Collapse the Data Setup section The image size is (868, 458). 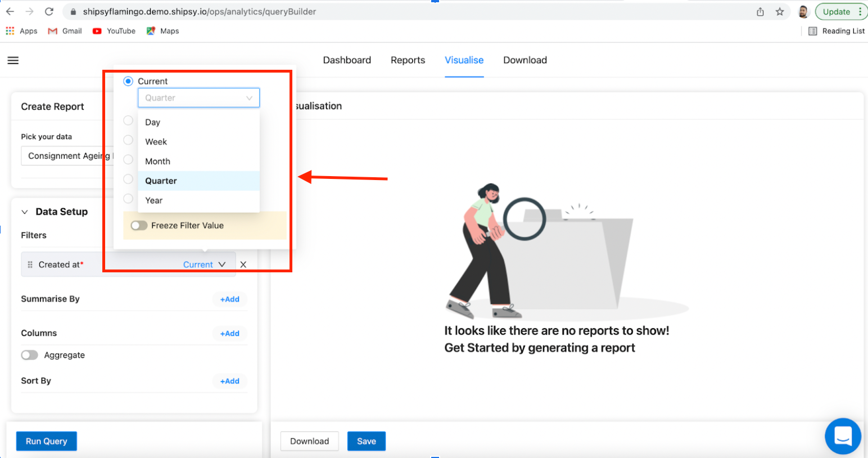point(25,212)
